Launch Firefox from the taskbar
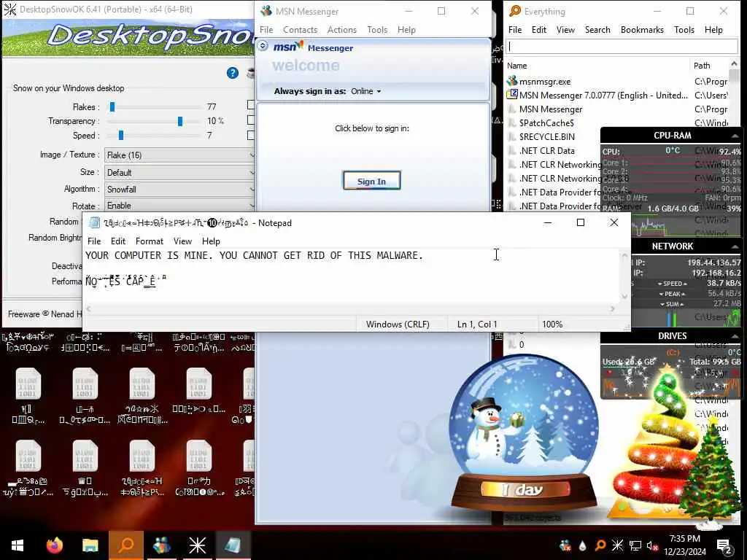747x560 pixels. tap(54, 545)
